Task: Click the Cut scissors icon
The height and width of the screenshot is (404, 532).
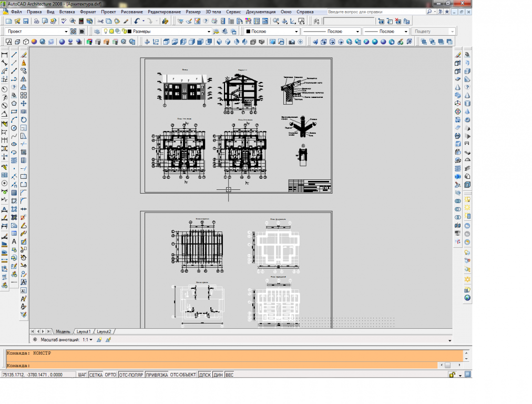Action: tap(100, 21)
